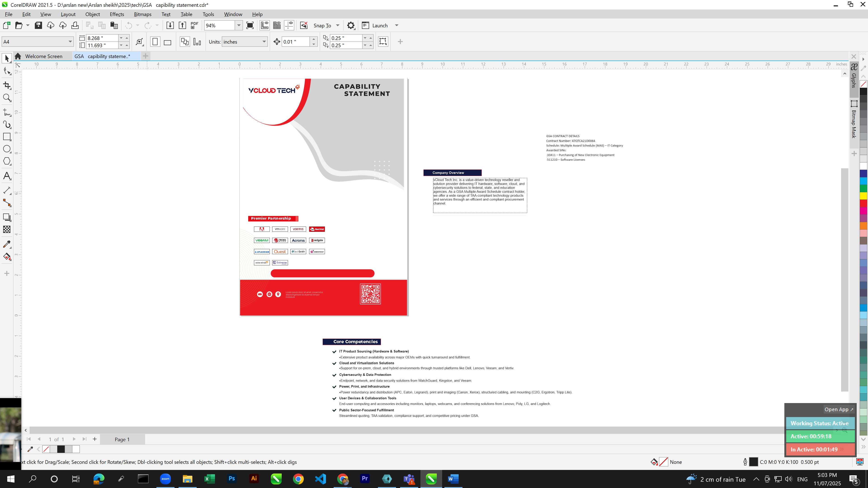Toggle Show rulers button
Viewport: 868px width, 488px height.
coord(264,25)
